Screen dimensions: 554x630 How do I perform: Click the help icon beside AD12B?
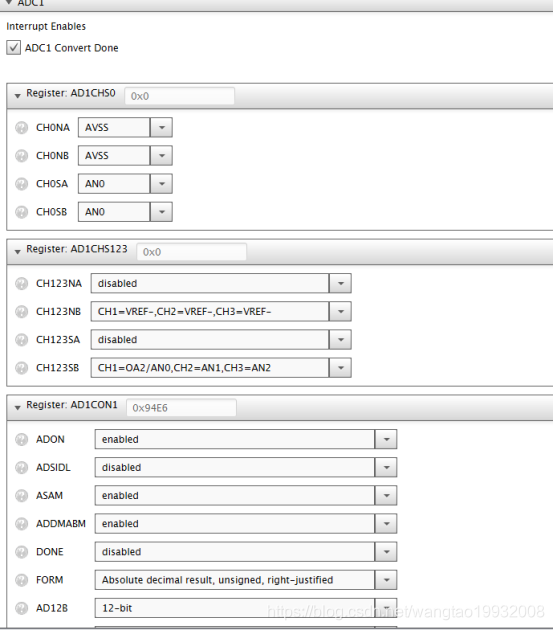pyautogui.click(x=21, y=608)
